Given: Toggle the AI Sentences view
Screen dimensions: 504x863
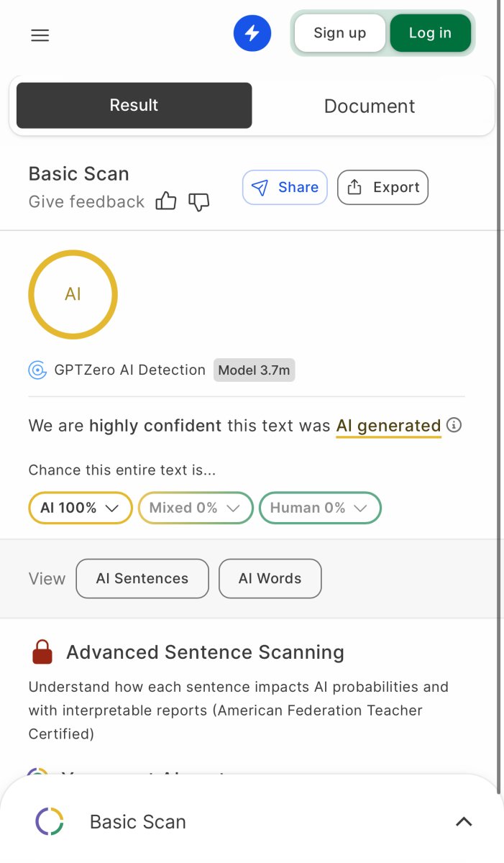Looking at the screenshot, I should [x=142, y=579].
